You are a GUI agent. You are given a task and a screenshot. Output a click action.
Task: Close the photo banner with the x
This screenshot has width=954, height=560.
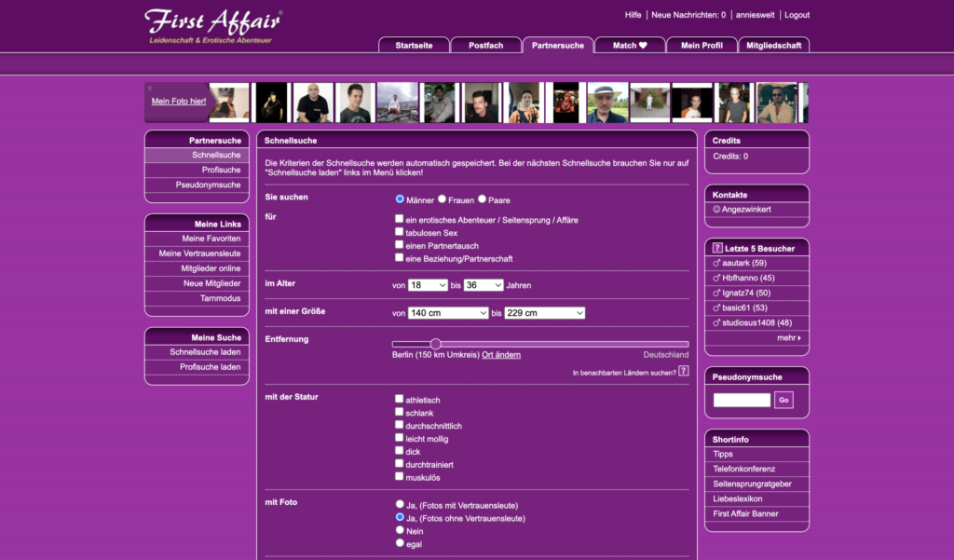tap(150, 89)
